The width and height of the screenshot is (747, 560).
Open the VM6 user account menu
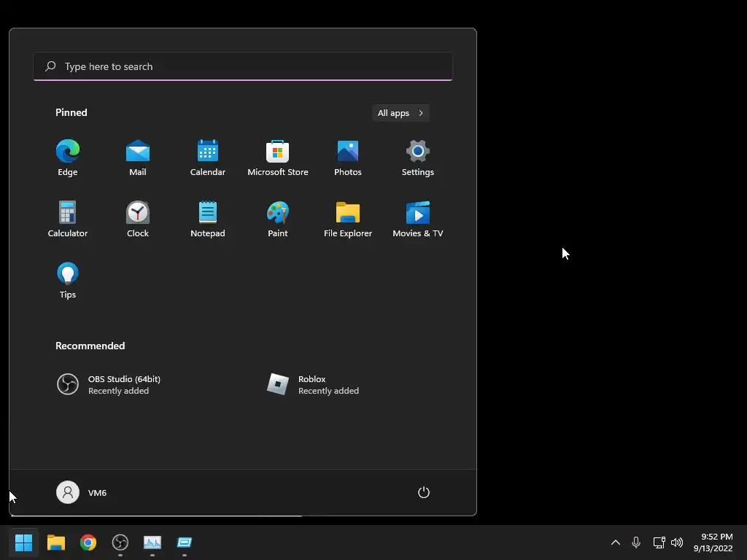[82, 492]
